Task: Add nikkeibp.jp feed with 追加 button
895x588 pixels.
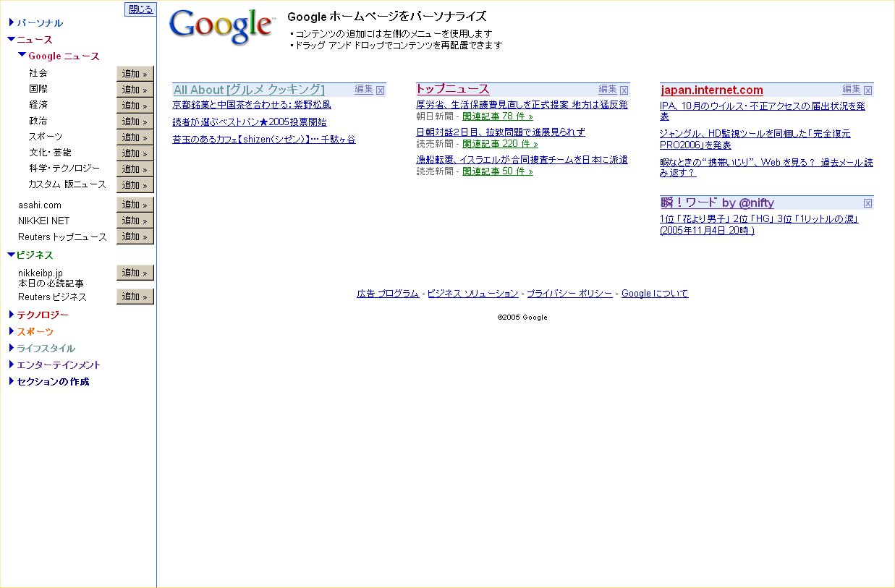Action: [135, 273]
